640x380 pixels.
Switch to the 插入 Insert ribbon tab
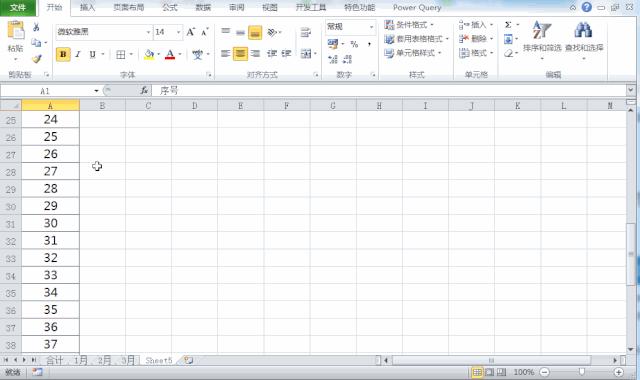[x=87, y=7]
